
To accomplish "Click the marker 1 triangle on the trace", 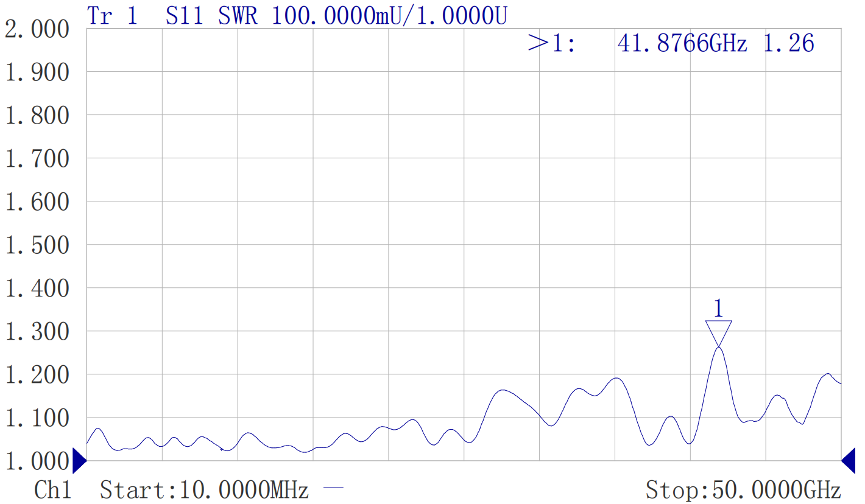I will pos(719,332).
